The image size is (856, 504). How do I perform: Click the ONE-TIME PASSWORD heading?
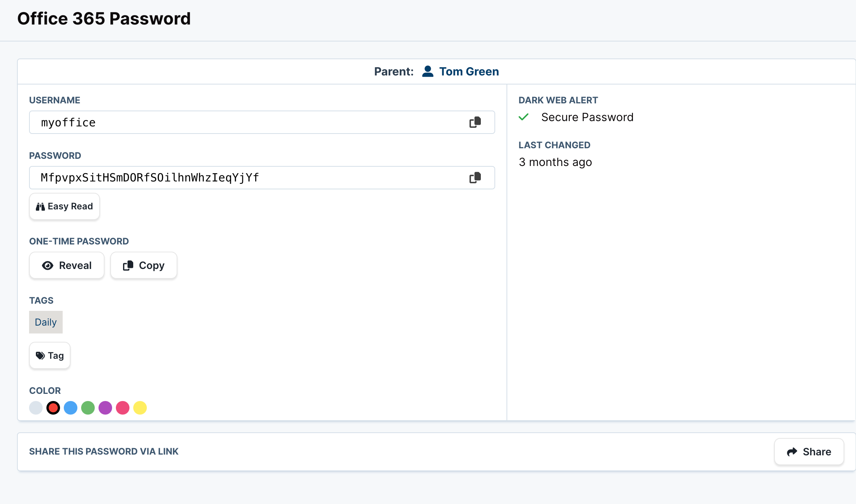tap(79, 241)
